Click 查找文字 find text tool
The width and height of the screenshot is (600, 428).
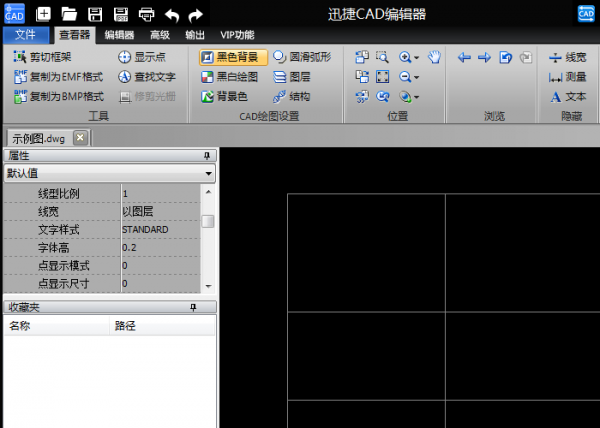[x=146, y=77]
